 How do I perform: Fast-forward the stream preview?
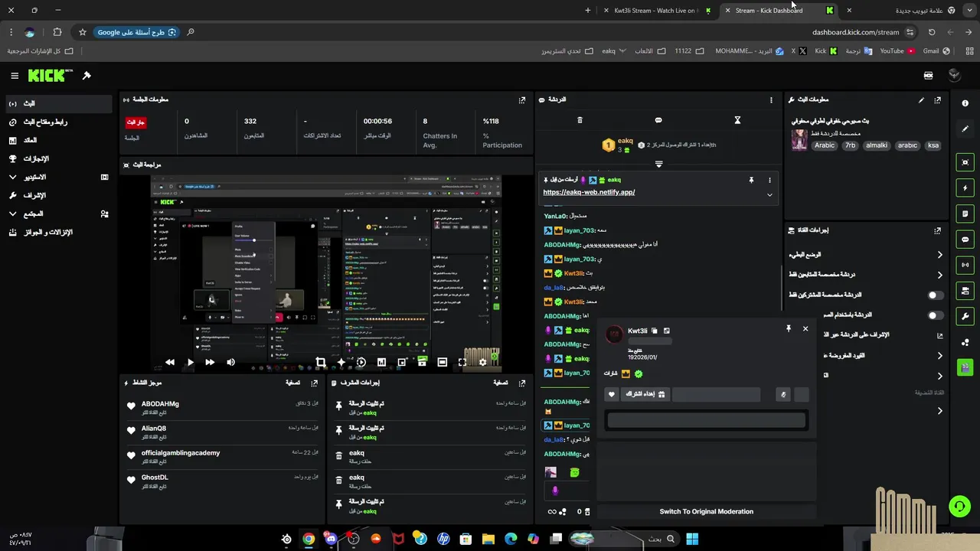[x=210, y=362]
